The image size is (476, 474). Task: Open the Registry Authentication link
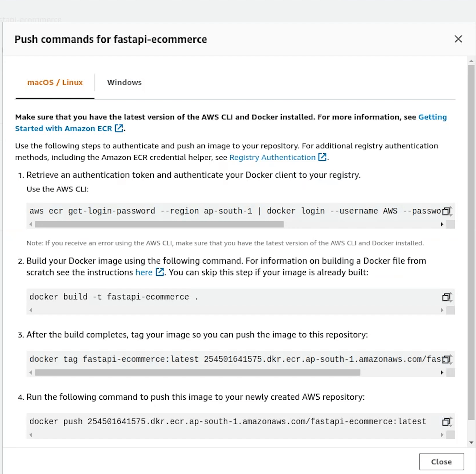click(x=272, y=157)
